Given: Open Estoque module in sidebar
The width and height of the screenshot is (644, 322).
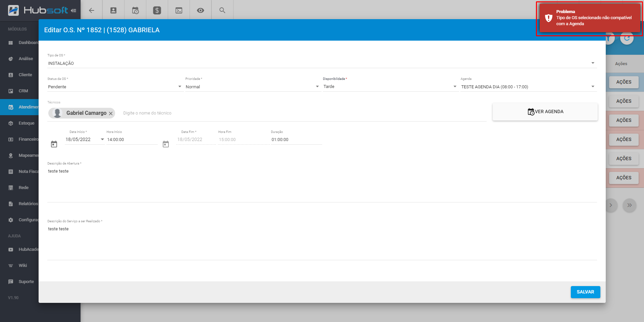Looking at the screenshot, I should click(x=26, y=123).
